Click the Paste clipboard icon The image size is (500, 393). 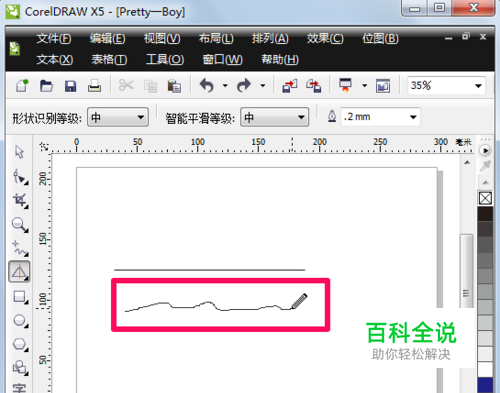coord(174,86)
